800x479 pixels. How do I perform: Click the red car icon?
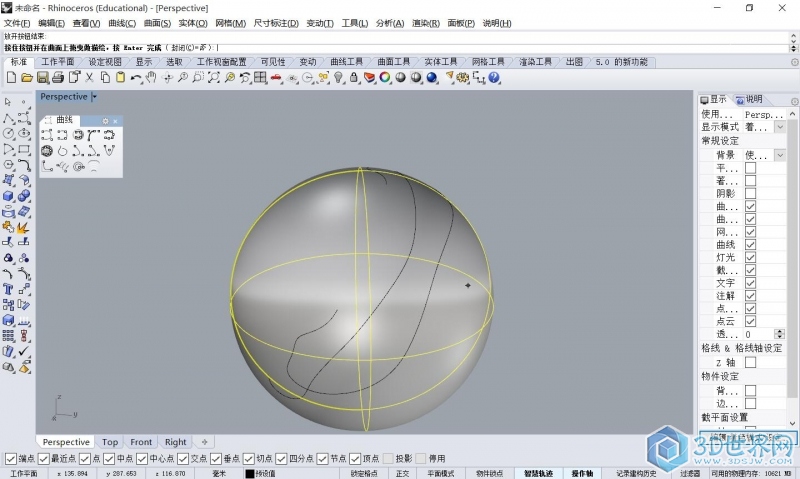276,78
